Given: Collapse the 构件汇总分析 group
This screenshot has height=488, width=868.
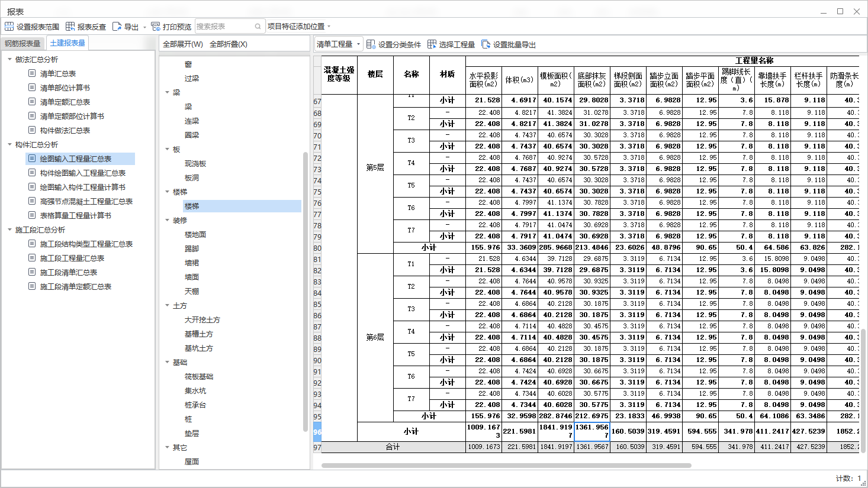Looking at the screenshot, I should [9, 144].
